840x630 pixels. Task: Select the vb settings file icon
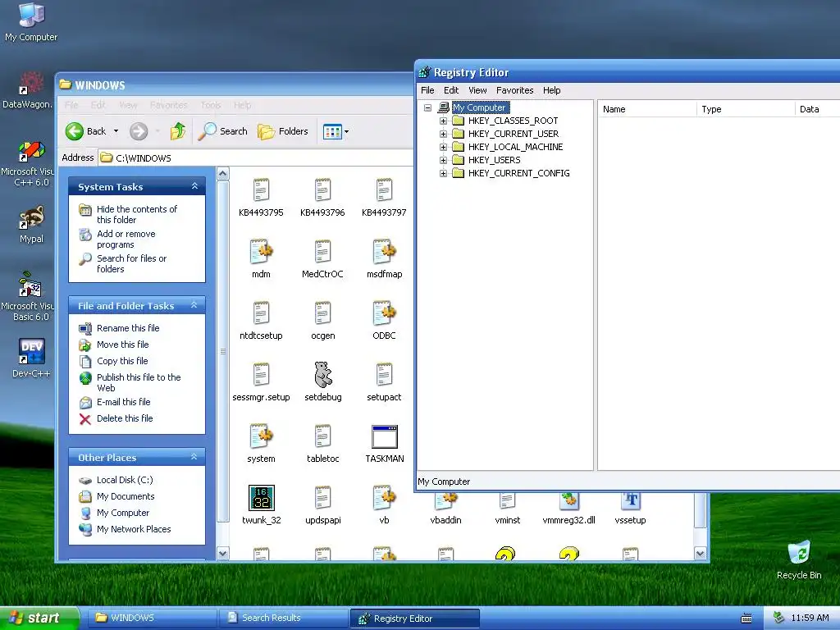pos(384,498)
